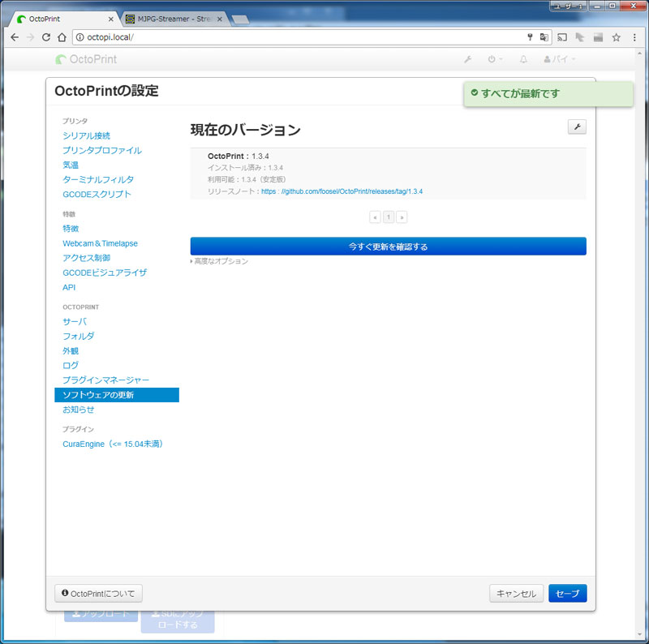Open アクセス制御 settings
649x644 pixels.
(x=86, y=258)
